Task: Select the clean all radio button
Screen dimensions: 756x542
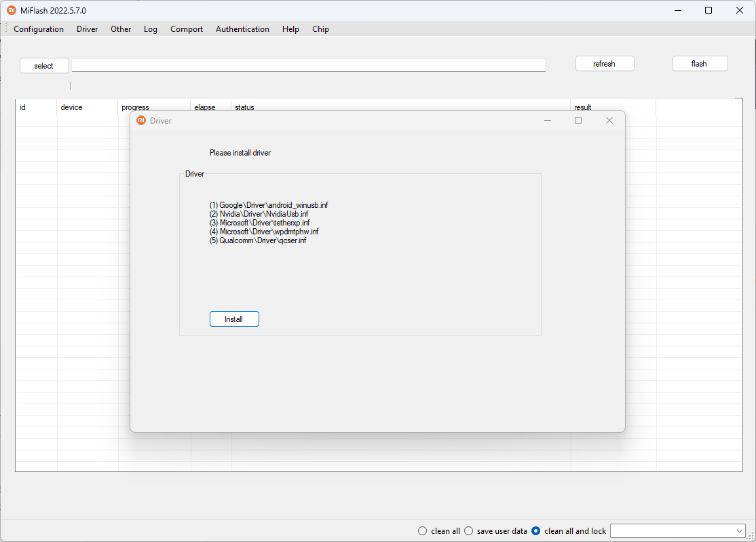Action: click(423, 530)
